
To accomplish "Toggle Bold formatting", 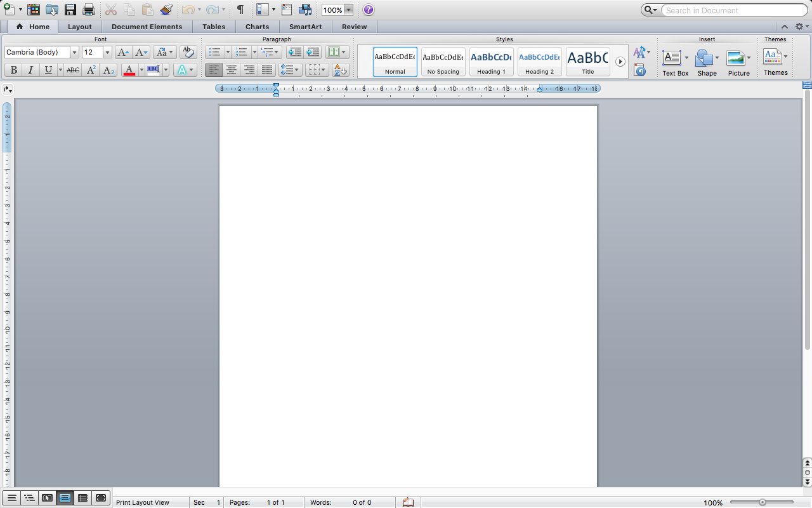I will click(x=13, y=70).
